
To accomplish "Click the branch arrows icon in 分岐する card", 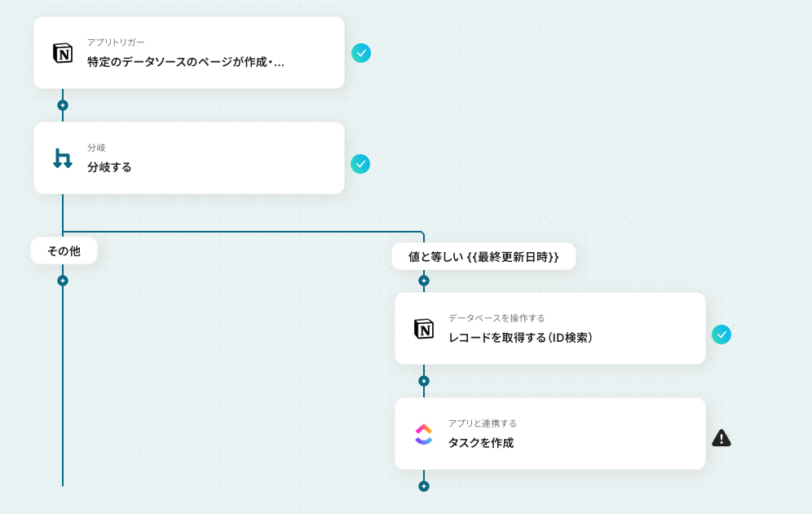I will pos(63,158).
